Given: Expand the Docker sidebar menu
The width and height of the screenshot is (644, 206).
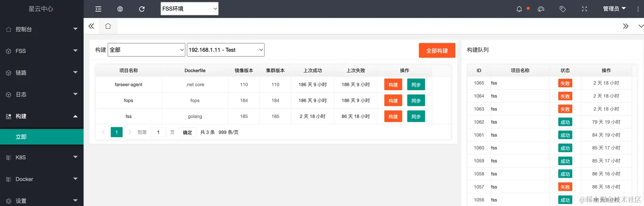Looking at the screenshot, I should (75, 179).
